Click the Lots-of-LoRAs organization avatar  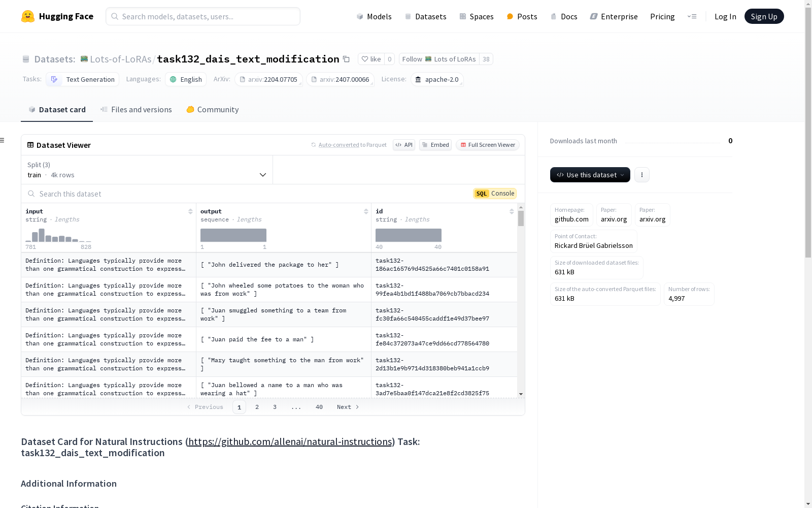coord(84,59)
